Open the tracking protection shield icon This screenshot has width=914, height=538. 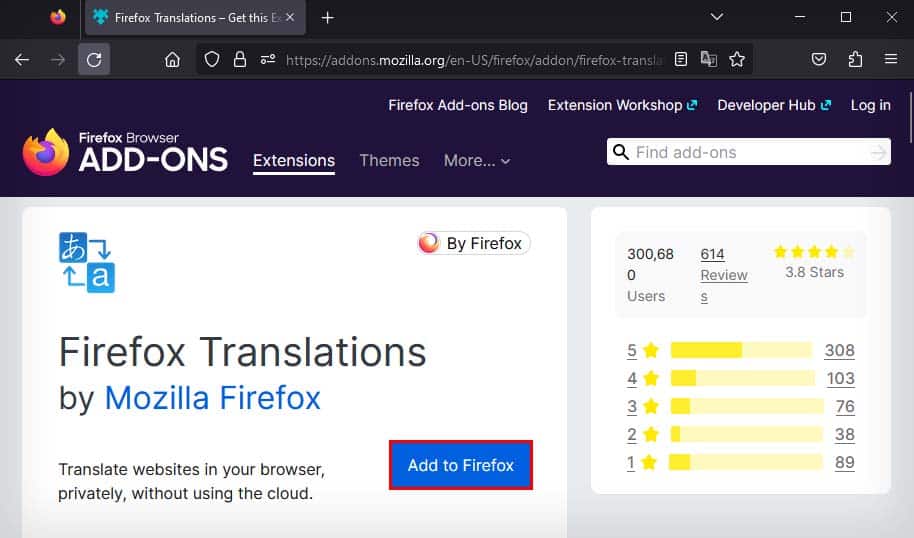[x=212, y=59]
